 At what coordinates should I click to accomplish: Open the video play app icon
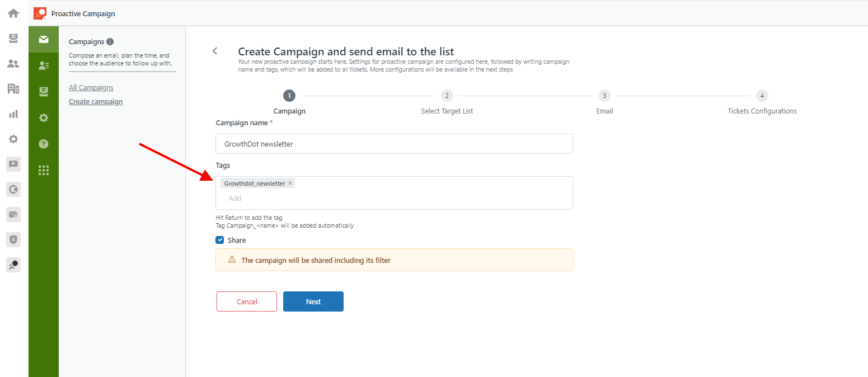[x=13, y=164]
